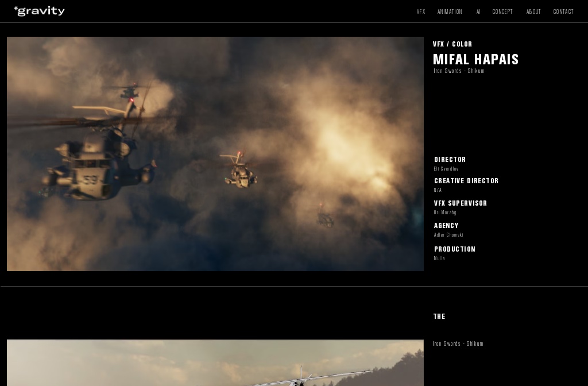This screenshot has width=588, height=386.
Task: Go to the AI section
Action: [x=478, y=11]
